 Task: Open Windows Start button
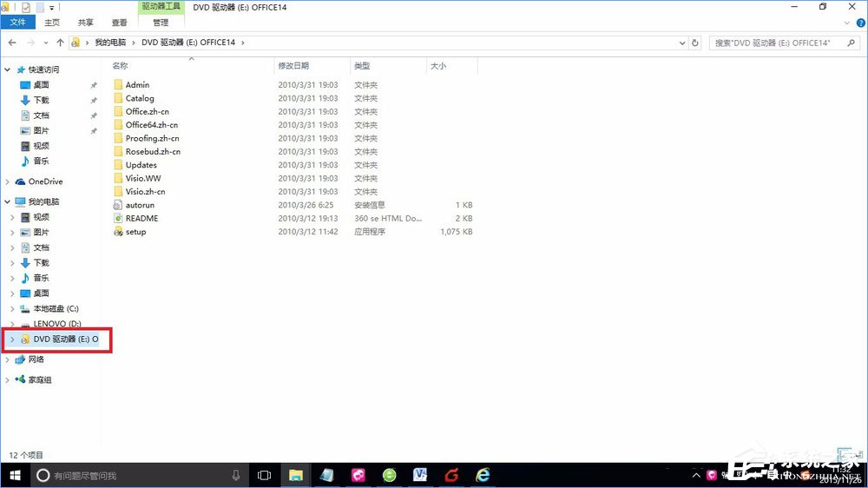click(15, 475)
